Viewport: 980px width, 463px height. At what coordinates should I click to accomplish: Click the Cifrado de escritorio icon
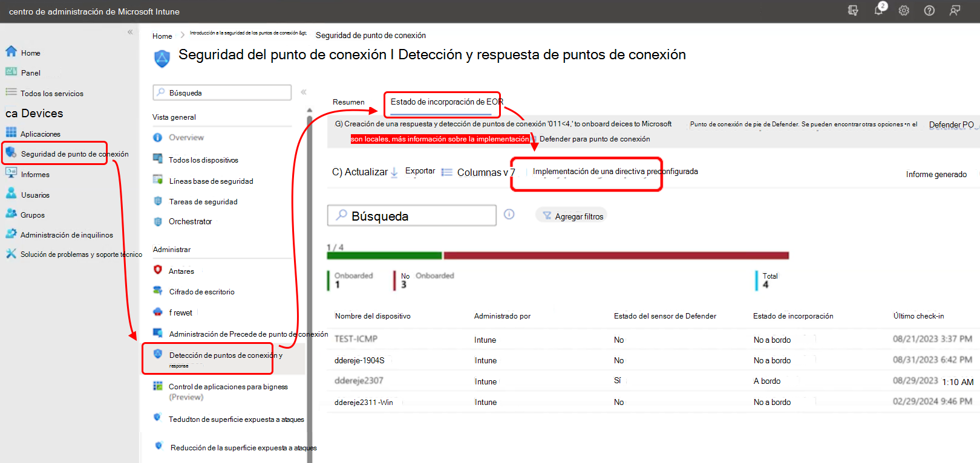tap(157, 291)
